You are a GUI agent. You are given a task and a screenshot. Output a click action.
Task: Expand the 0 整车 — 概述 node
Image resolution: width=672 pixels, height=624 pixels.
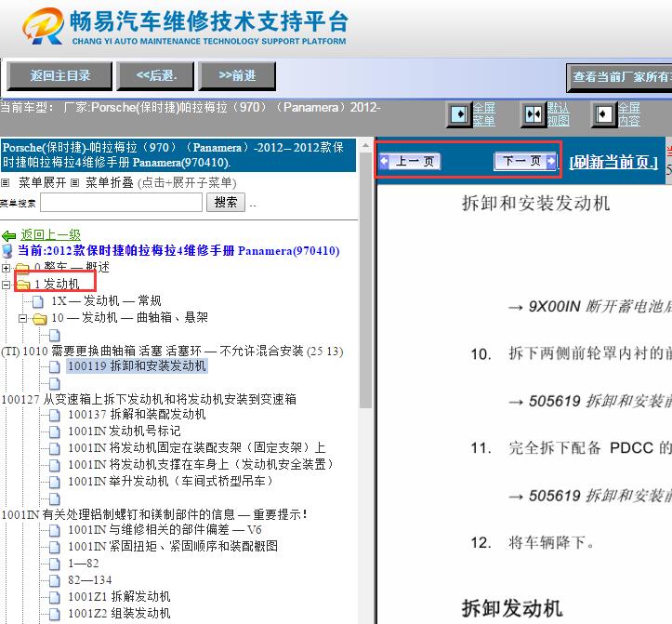point(6,268)
